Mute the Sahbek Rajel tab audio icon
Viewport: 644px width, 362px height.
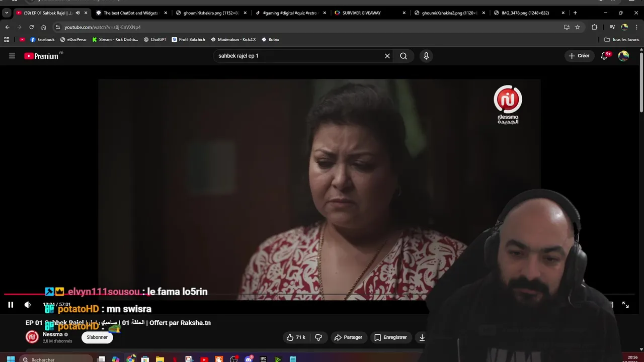coord(77,13)
